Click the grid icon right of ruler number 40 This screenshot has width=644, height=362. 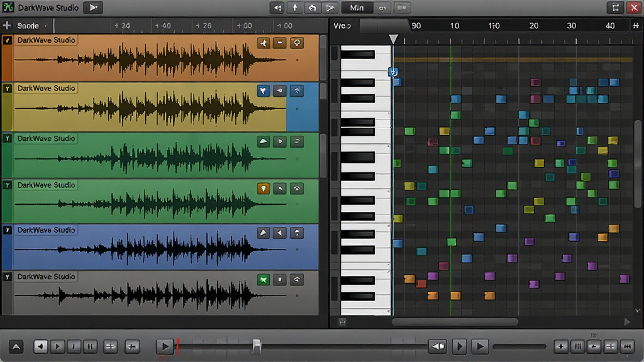coord(636,25)
